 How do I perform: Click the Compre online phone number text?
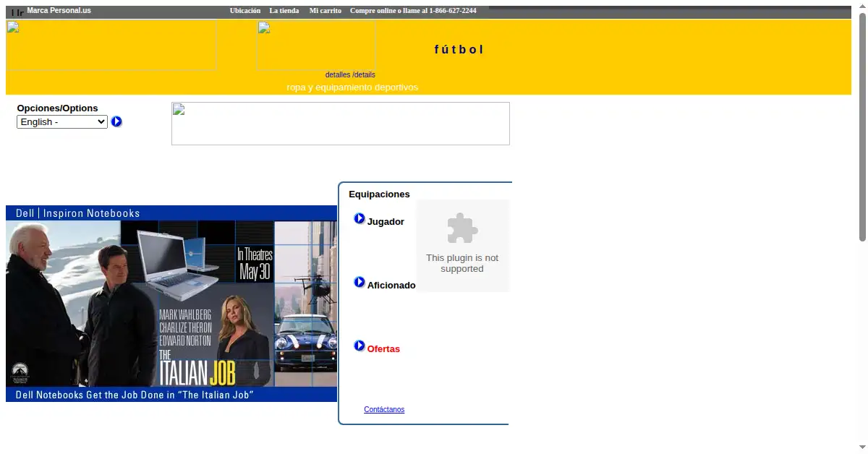click(413, 11)
